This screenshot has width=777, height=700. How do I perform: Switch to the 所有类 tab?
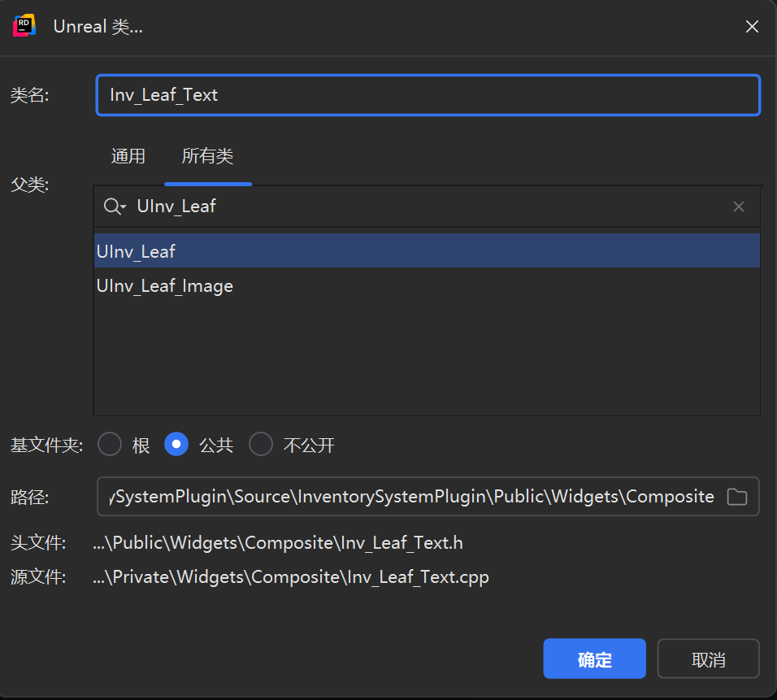click(x=207, y=156)
